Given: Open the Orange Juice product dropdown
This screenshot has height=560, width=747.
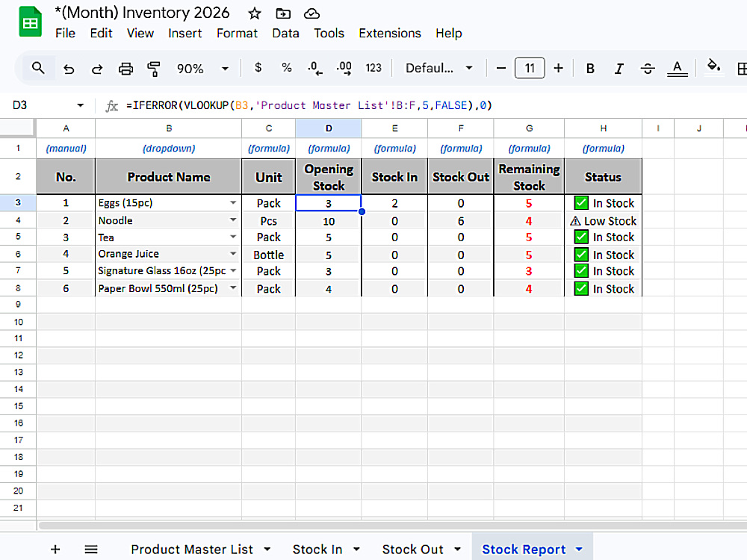Looking at the screenshot, I should 233,253.
